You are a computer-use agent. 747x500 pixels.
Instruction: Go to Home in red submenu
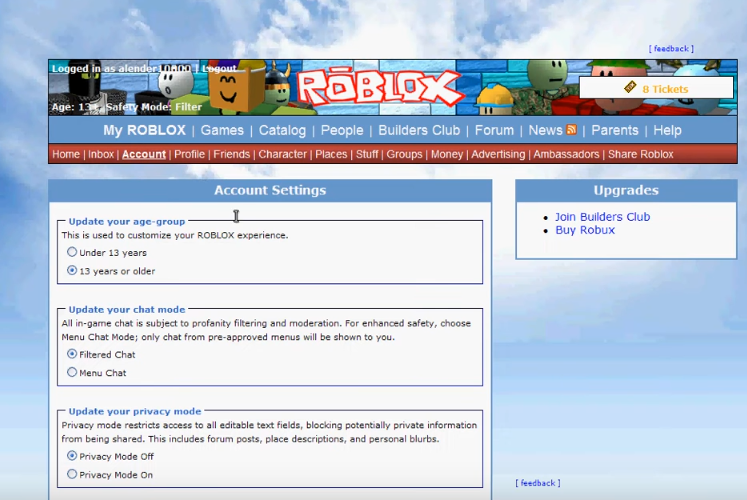[x=66, y=154]
